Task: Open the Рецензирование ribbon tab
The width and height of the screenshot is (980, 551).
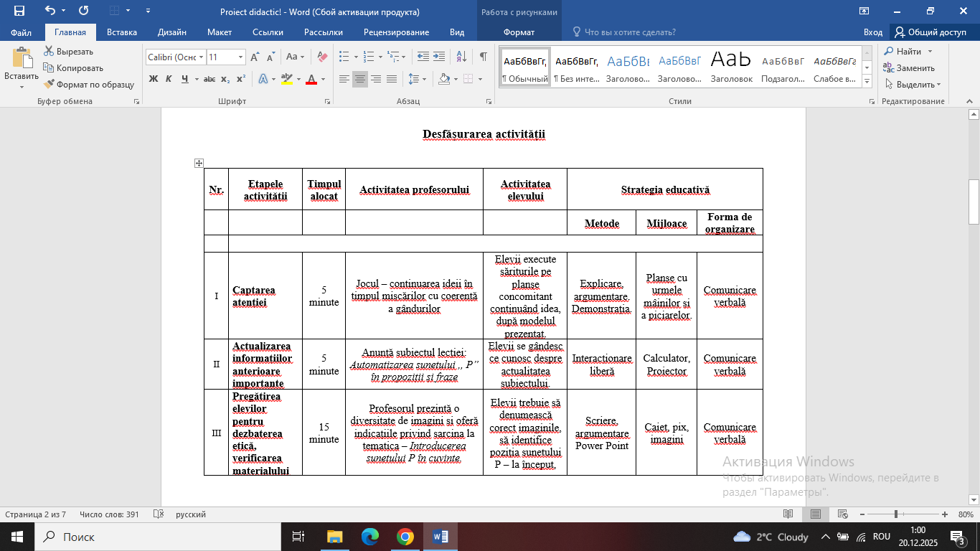Action: coord(396,32)
